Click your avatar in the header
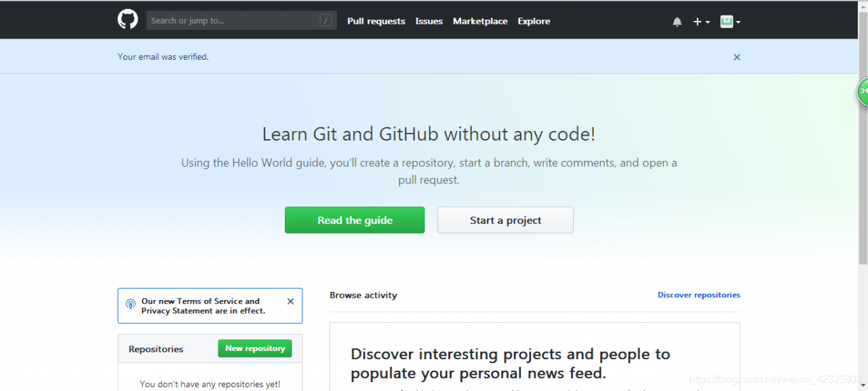868x391 pixels. tap(726, 21)
